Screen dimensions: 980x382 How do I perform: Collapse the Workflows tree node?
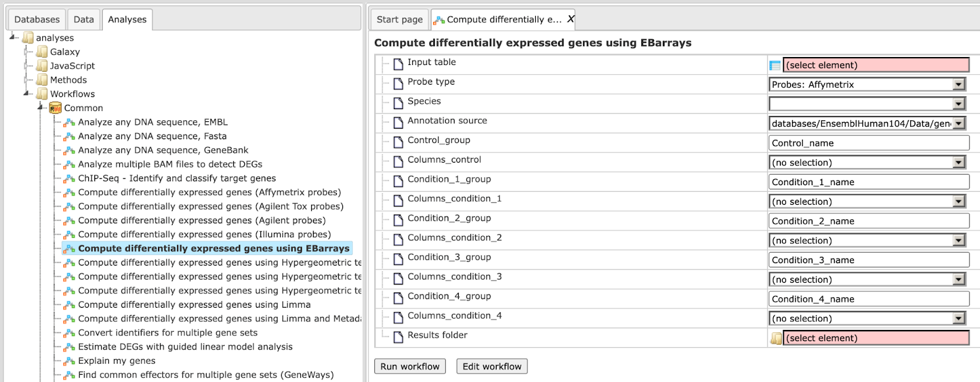click(26, 94)
